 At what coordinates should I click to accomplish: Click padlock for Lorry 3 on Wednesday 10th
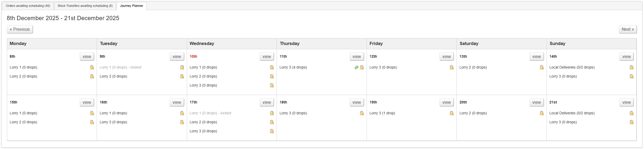(x=272, y=85)
